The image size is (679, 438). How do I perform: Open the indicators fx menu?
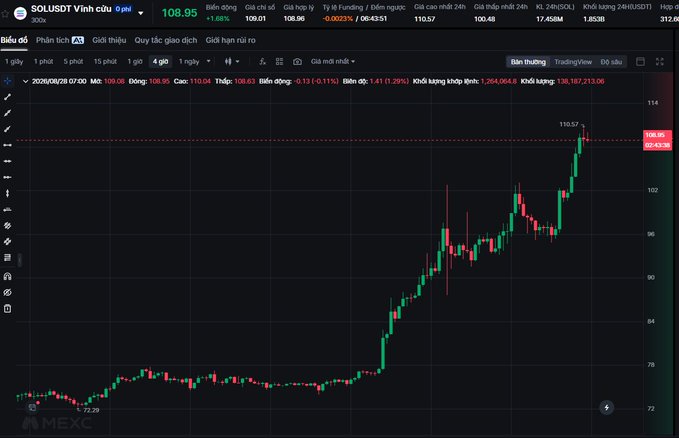262,62
